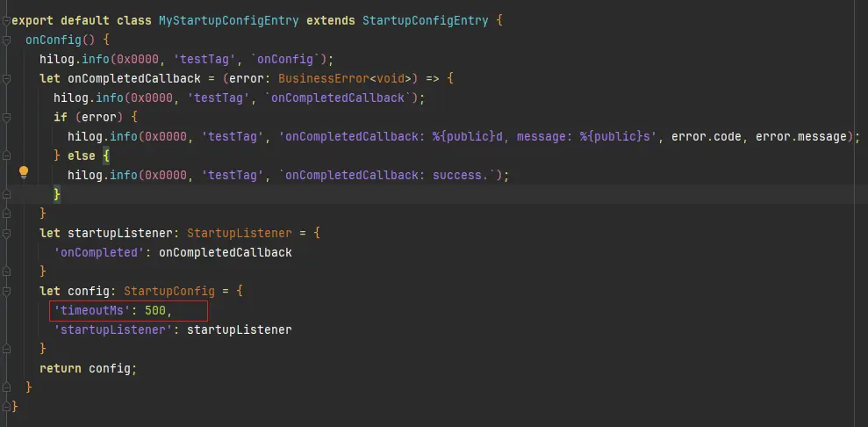Click StartupConfigEntry after the extends keyword

click(x=425, y=21)
